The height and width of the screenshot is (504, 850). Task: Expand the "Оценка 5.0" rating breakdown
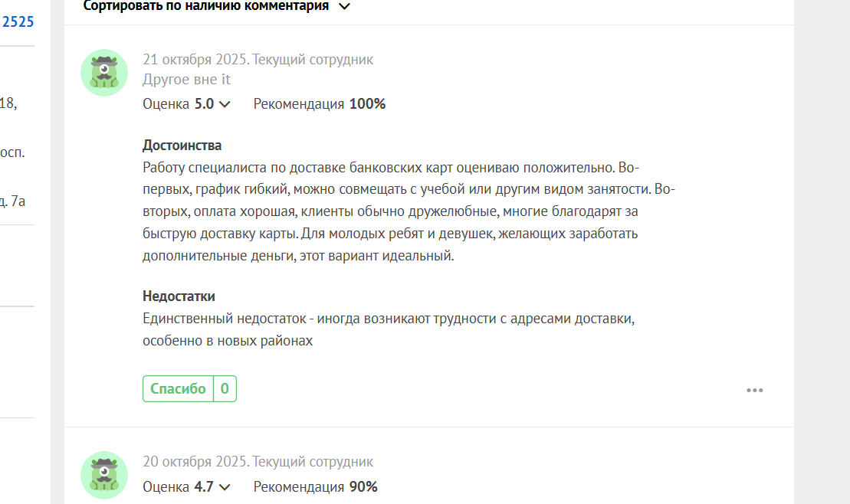tap(224, 104)
